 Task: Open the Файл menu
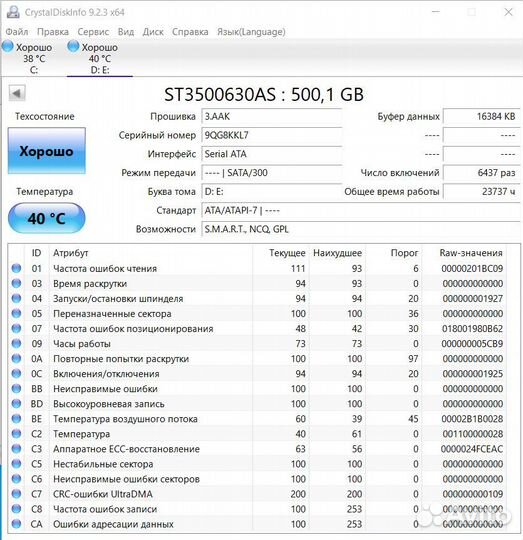[x=17, y=32]
